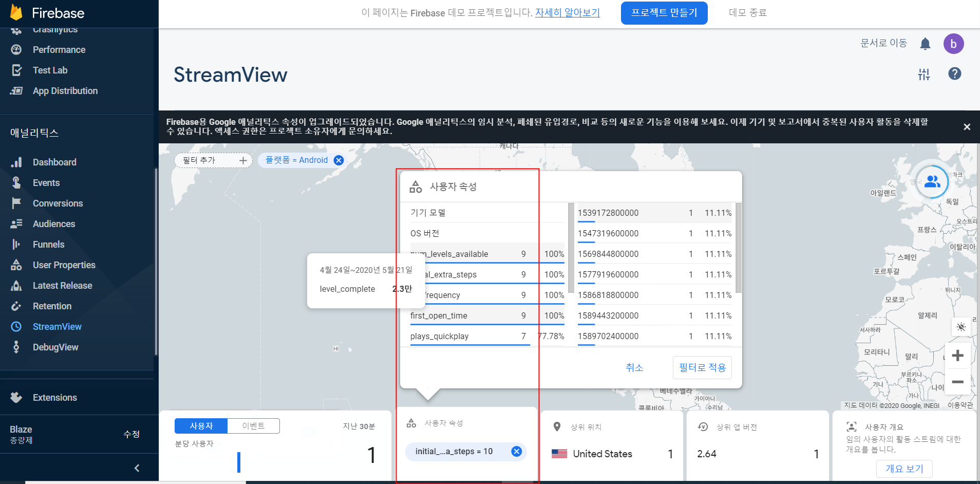Select device model property
Image resolution: width=980 pixels, height=484 pixels.
[x=487, y=213]
